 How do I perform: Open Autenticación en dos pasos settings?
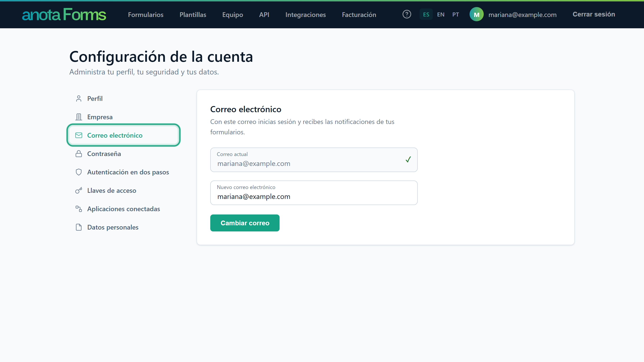pos(124,172)
